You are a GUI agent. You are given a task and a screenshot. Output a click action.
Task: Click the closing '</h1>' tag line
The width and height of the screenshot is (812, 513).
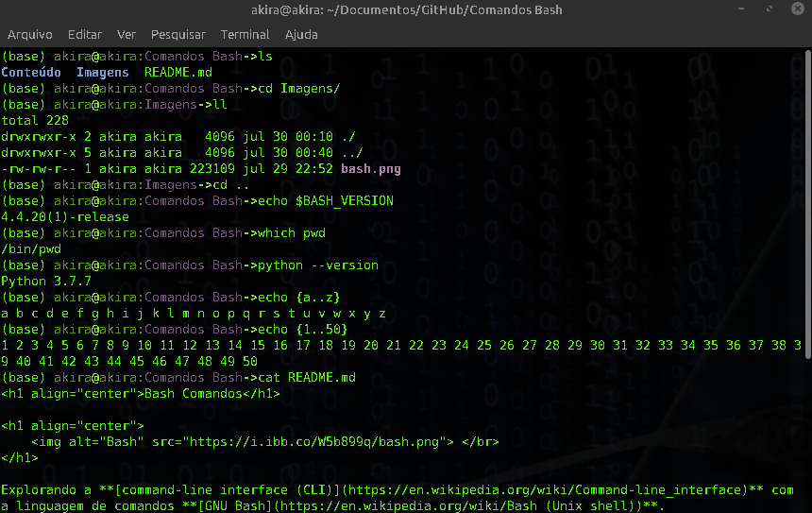(20, 457)
